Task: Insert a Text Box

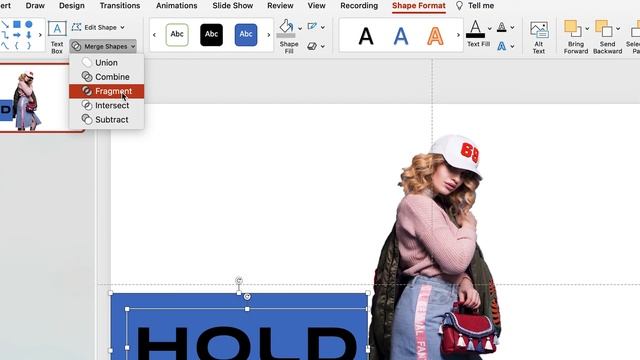Action: (57, 37)
